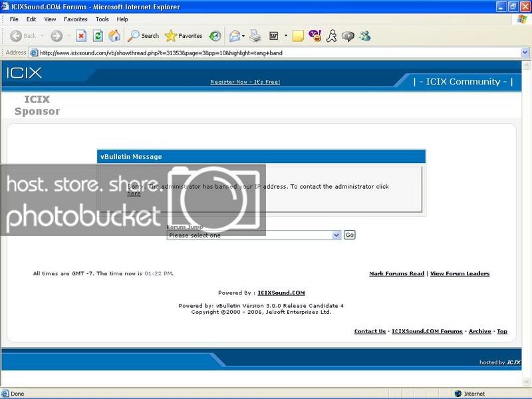Expand the Mail button dropdown arrow
This screenshot has width=532, height=399.
(x=243, y=36)
